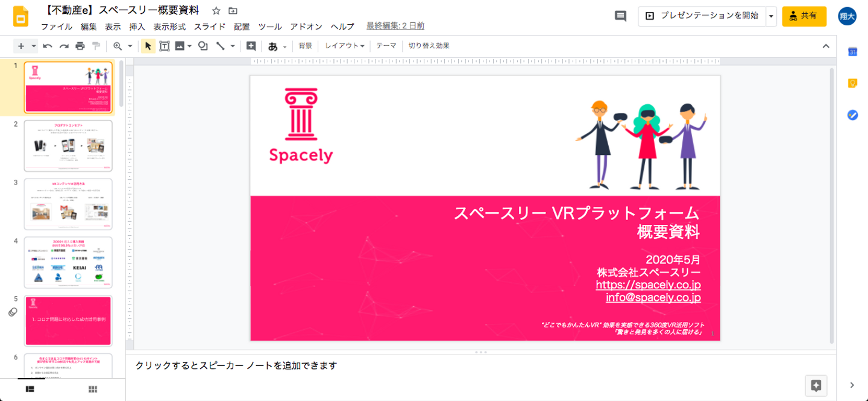This screenshot has height=401, width=868.
Task: Click the 切り替え効果 transition button
Action: tap(429, 46)
